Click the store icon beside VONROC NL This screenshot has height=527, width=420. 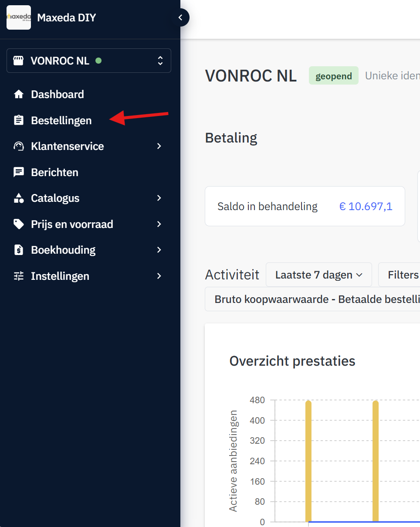(18, 61)
